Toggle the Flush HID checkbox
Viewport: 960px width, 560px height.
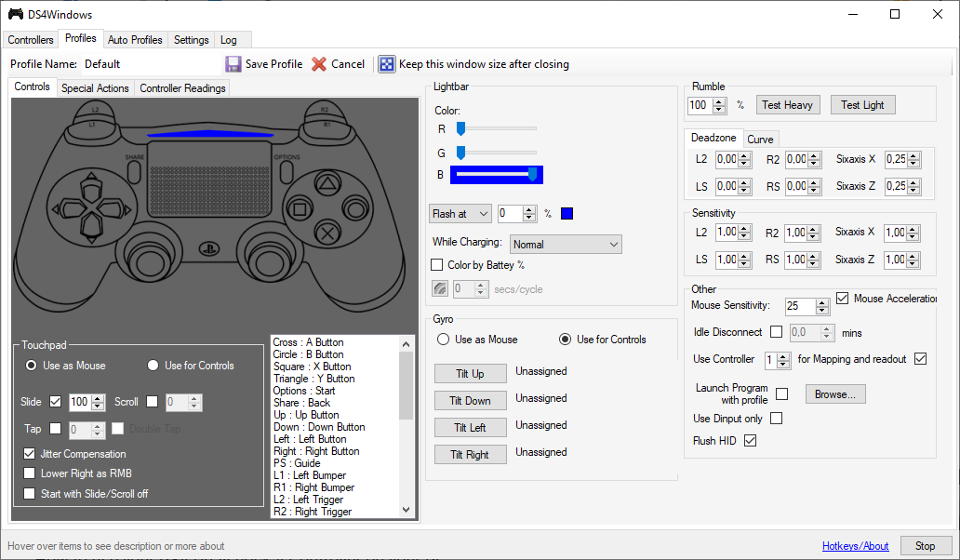point(750,441)
